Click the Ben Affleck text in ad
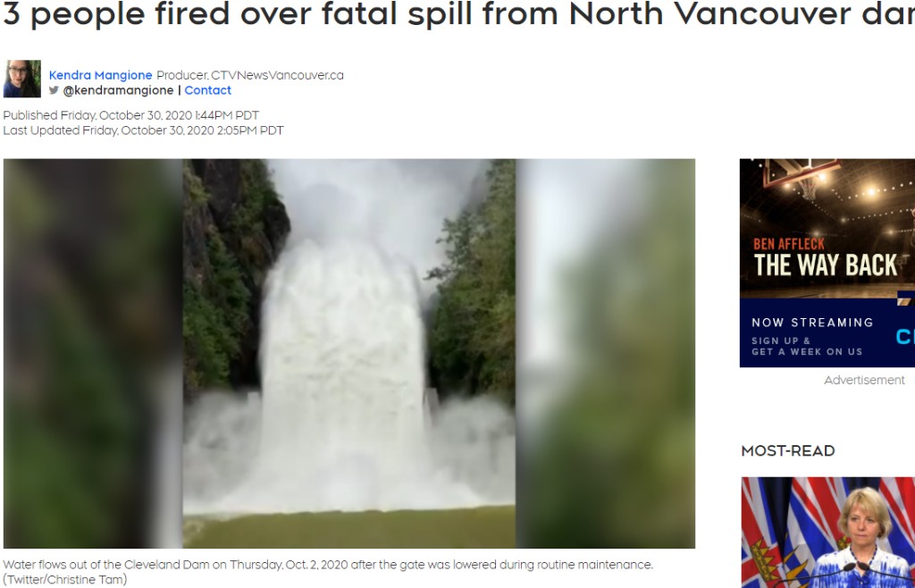Screen dimensions: 915x588 788,244
